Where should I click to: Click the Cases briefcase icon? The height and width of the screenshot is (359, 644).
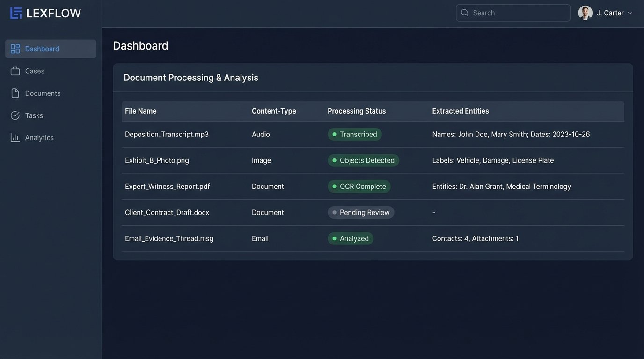click(x=15, y=71)
